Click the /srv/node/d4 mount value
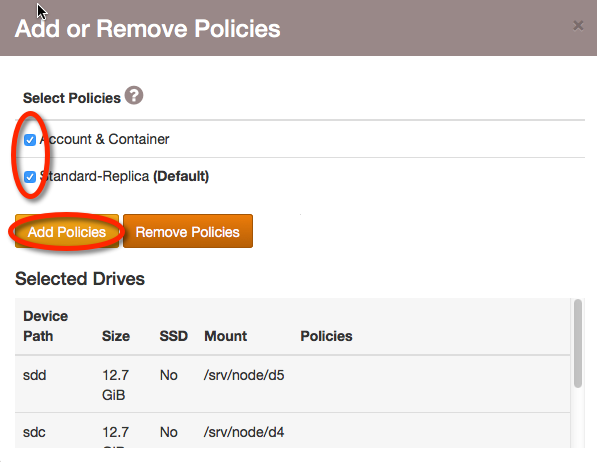Image resolution: width=597 pixels, height=462 pixels. click(x=244, y=432)
